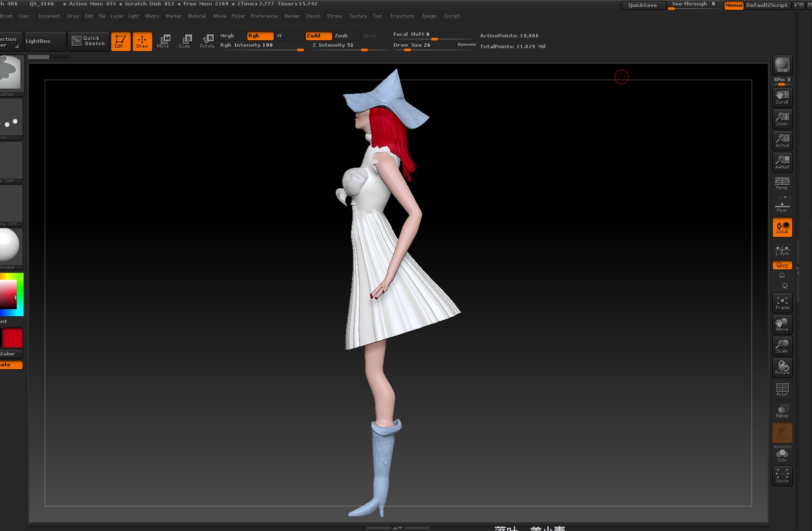Image resolution: width=812 pixels, height=531 pixels.
Task: Open the Xpose view icon
Action: (x=782, y=475)
